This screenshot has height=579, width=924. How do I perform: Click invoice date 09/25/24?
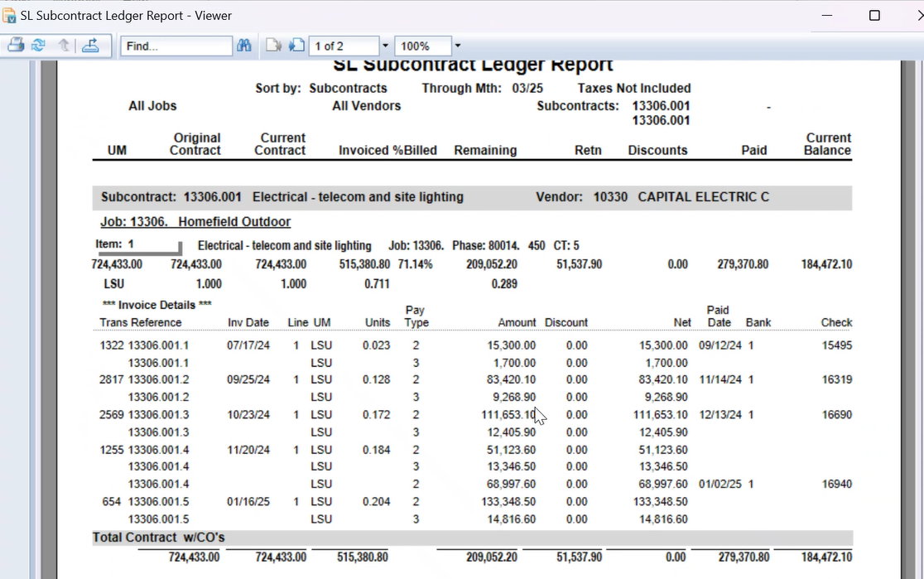248,379
